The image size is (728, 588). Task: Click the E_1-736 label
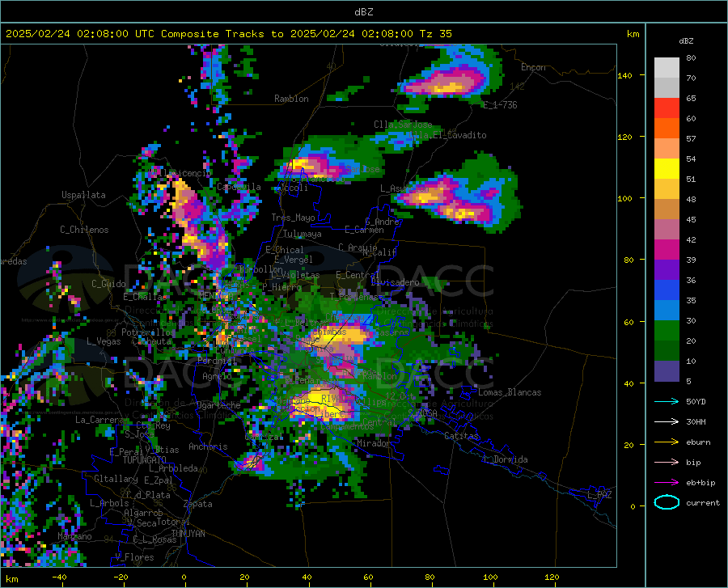click(500, 105)
